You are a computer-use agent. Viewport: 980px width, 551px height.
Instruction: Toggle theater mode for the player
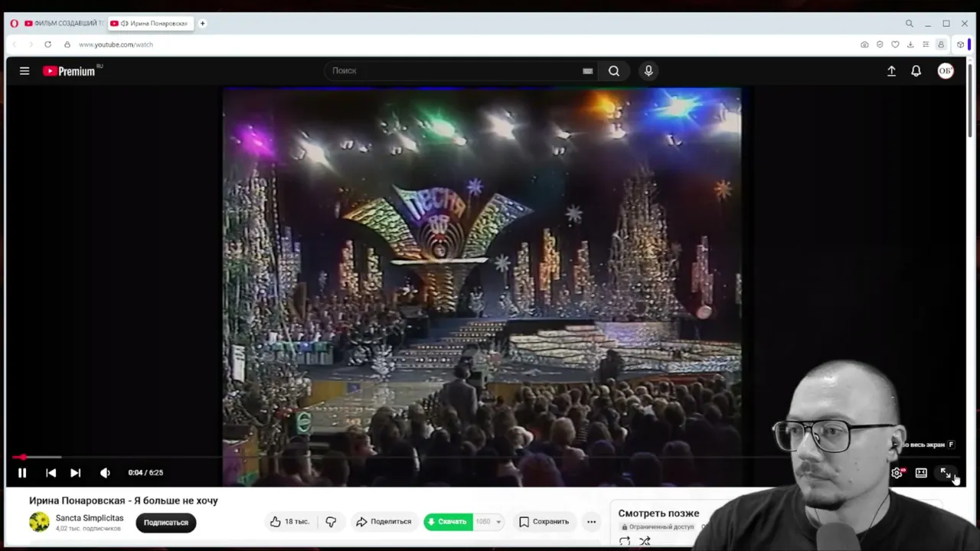(921, 473)
